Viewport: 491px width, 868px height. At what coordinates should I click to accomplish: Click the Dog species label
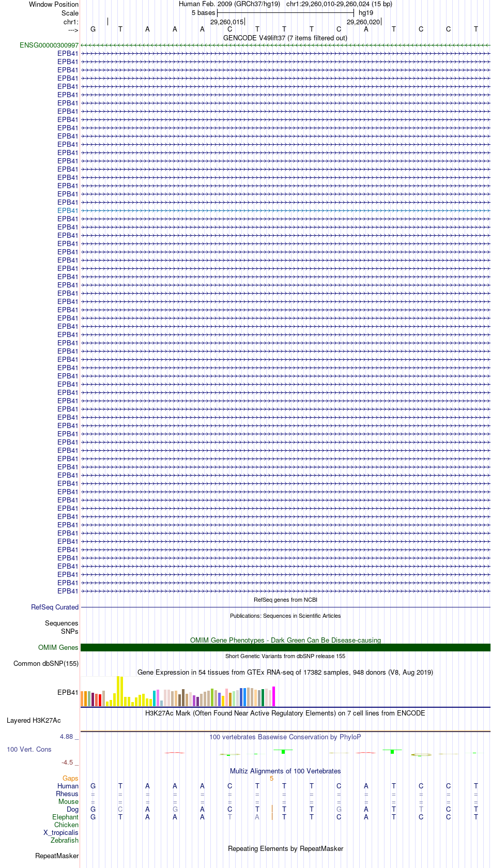point(72,810)
